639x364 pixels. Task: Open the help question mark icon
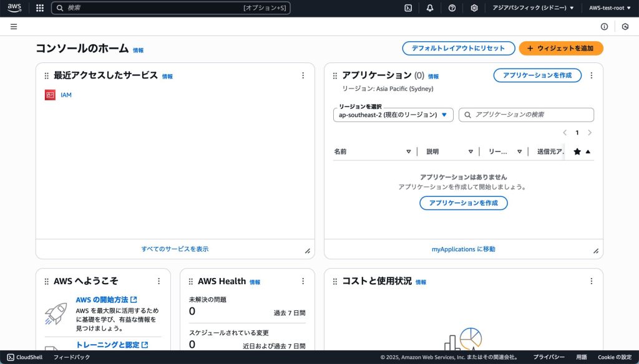(x=452, y=7)
